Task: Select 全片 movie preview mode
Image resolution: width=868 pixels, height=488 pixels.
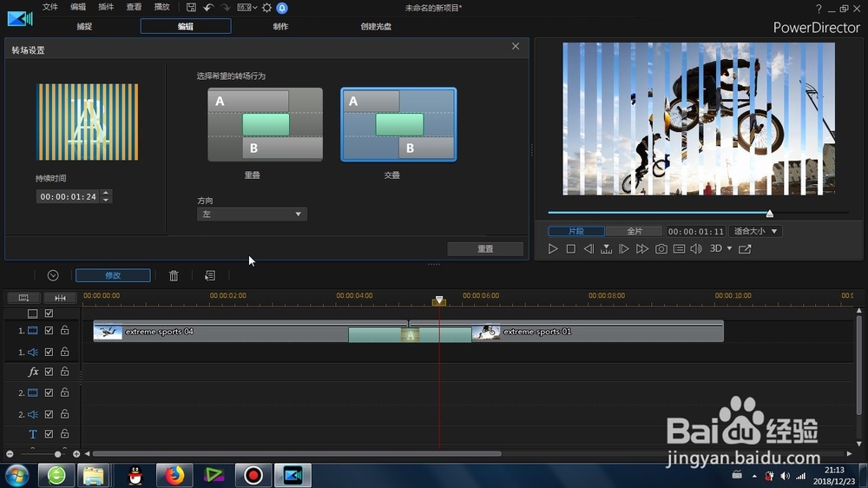Action: pyautogui.click(x=635, y=231)
